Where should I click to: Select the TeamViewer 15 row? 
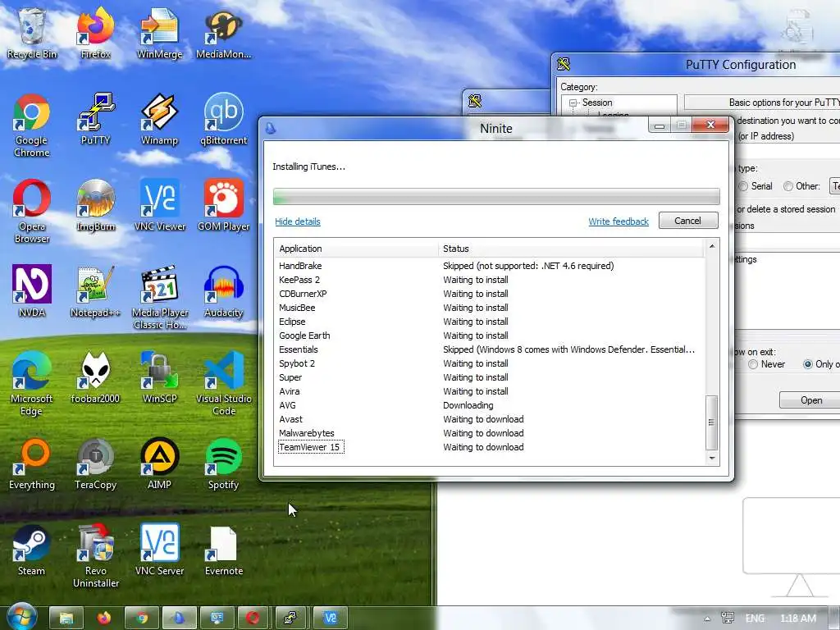pos(490,447)
